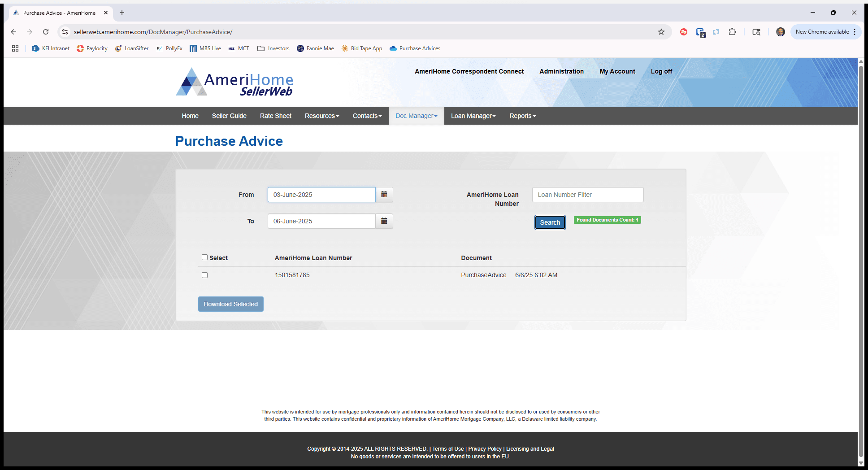
Task: Open the Chrome profile avatar
Action: pyautogui.click(x=781, y=32)
